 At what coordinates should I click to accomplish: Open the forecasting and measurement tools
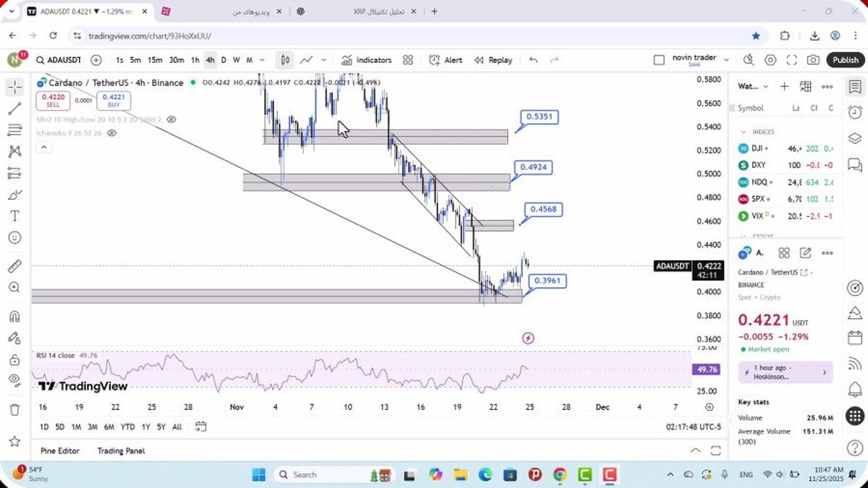pos(14,173)
